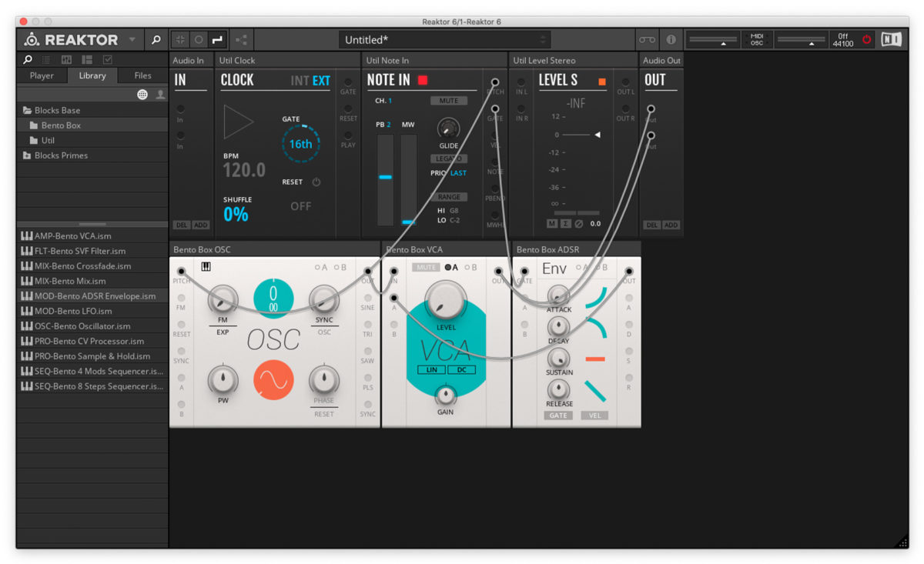
Task: Collapse the Blocks Base folder
Action: click(92, 110)
